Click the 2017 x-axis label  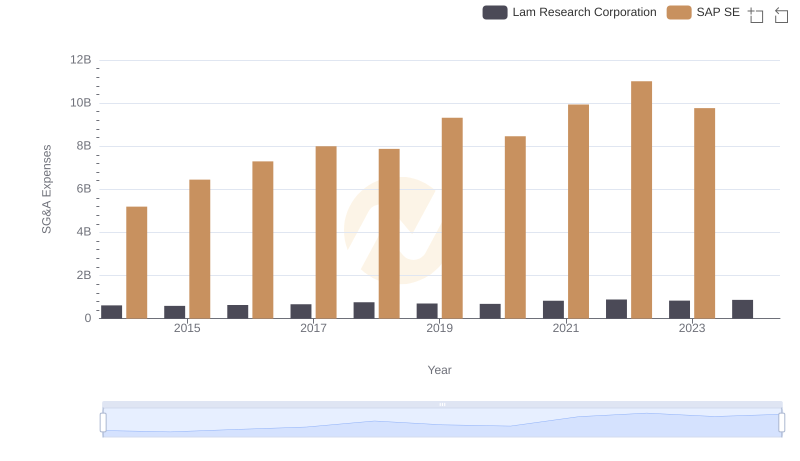[313, 328]
